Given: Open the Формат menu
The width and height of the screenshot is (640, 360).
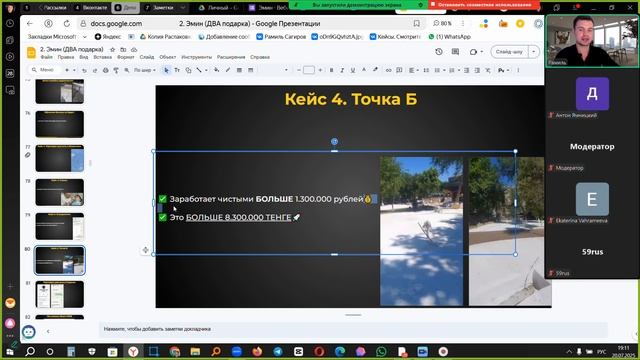Looking at the screenshot, I should 125,57.
